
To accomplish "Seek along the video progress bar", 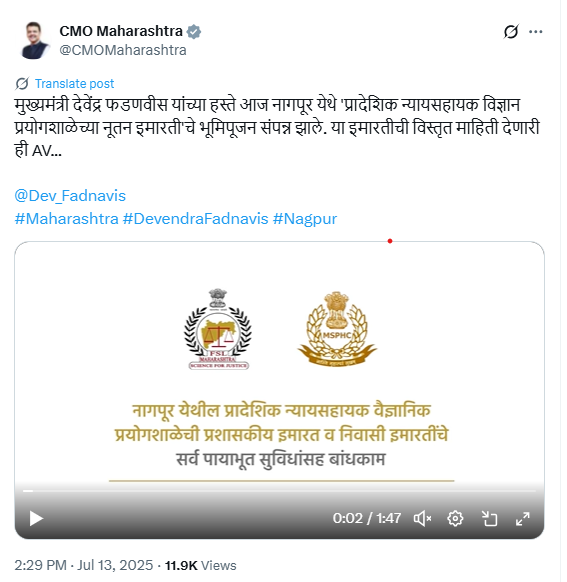I will 279,491.
